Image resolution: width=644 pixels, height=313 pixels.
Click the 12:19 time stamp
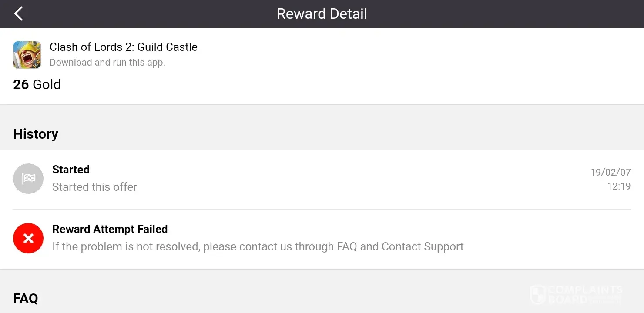tap(619, 186)
